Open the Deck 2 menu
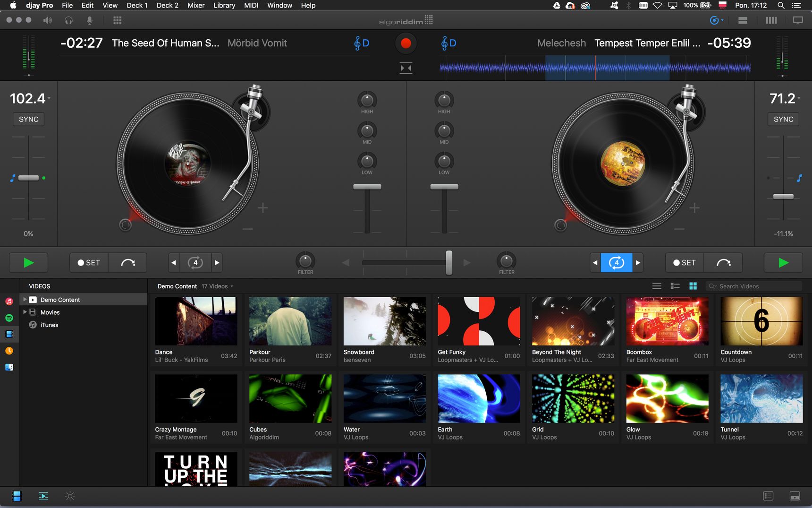 point(168,5)
